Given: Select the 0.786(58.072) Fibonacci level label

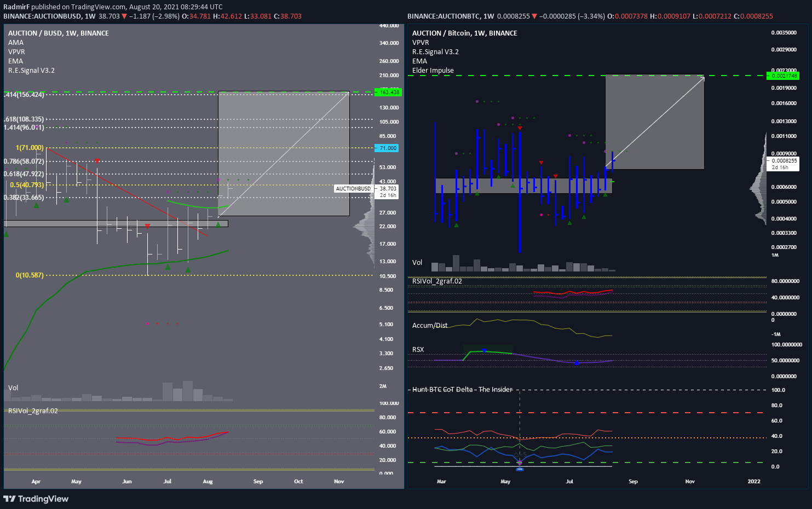Looking at the screenshot, I should (x=24, y=161).
